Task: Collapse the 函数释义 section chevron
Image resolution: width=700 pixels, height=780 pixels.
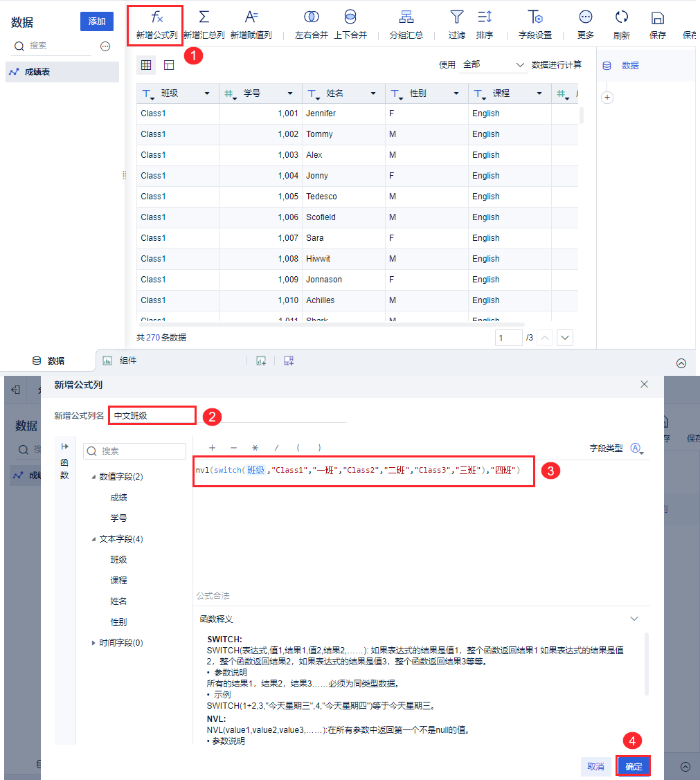Action: pyautogui.click(x=634, y=619)
